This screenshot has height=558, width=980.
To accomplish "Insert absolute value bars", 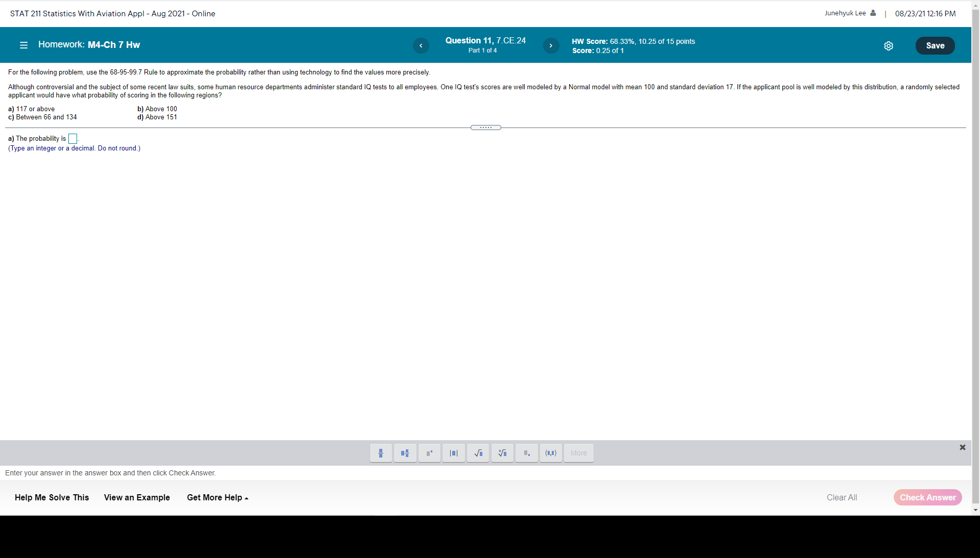I will 453,453.
